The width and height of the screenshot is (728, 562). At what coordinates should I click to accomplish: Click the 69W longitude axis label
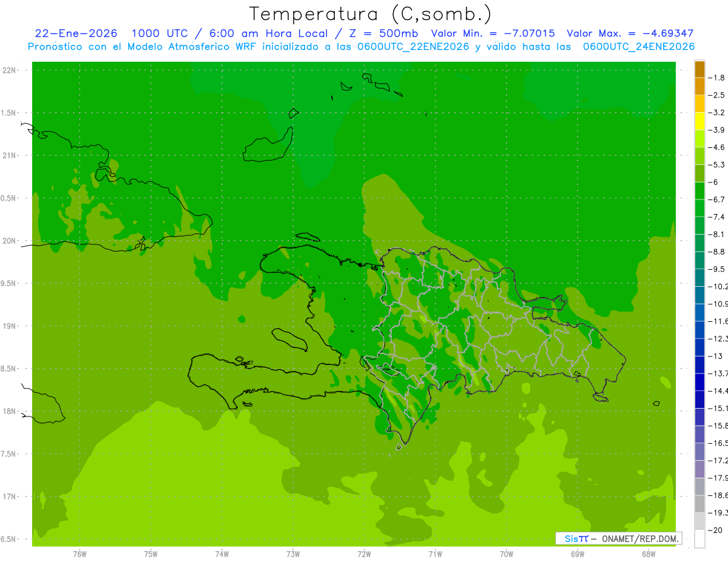point(578,554)
